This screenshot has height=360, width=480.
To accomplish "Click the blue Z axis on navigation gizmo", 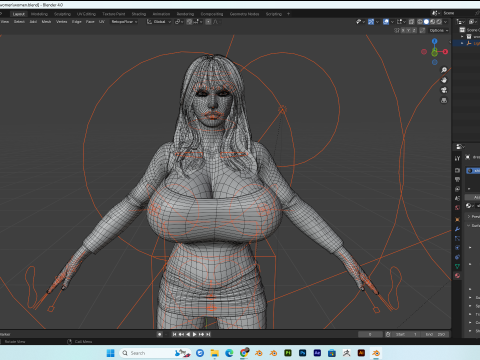I will click(435, 41).
